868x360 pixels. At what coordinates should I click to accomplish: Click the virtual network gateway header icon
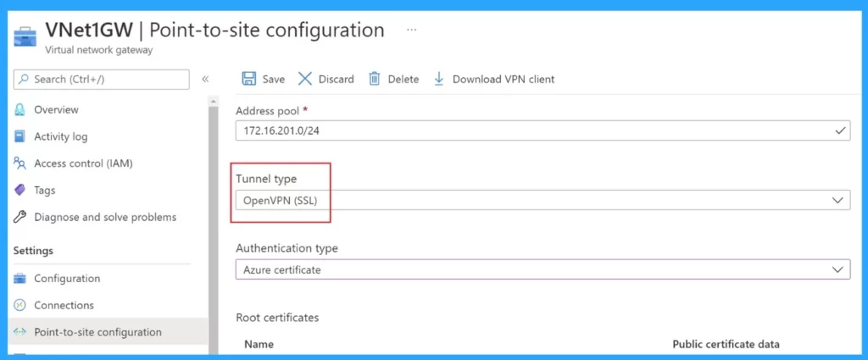(25, 36)
